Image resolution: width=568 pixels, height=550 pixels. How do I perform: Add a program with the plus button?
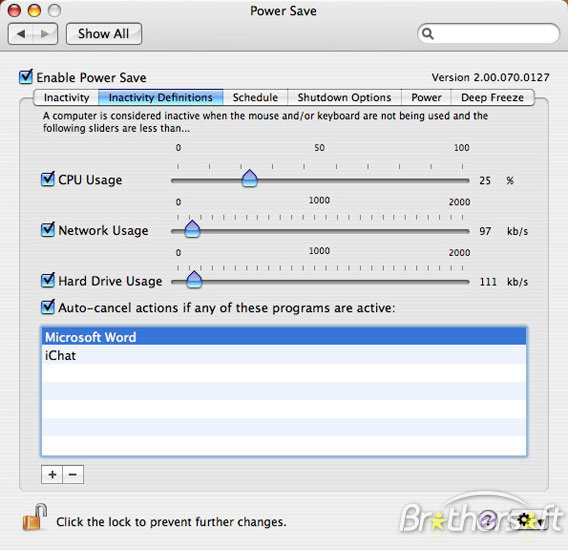tap(52, 475)
